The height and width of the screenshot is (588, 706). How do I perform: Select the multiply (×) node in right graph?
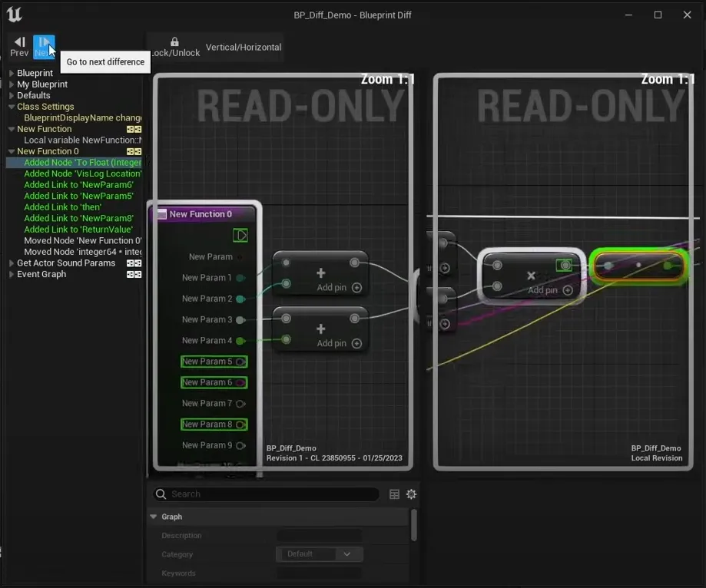pos(532,276)
